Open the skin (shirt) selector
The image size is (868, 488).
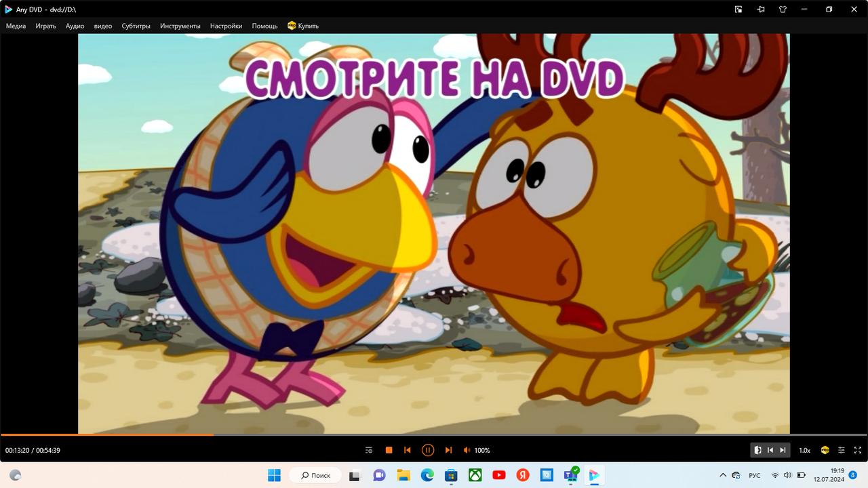783,9
